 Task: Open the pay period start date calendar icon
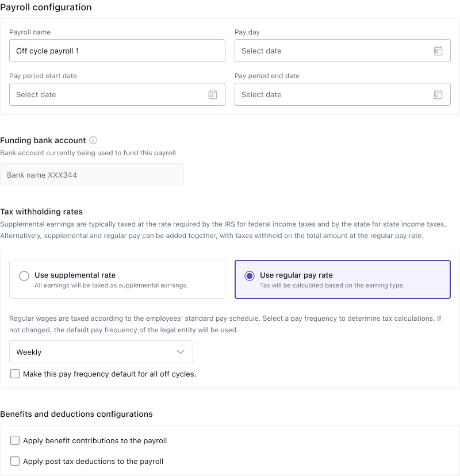(x=212, y=94)
